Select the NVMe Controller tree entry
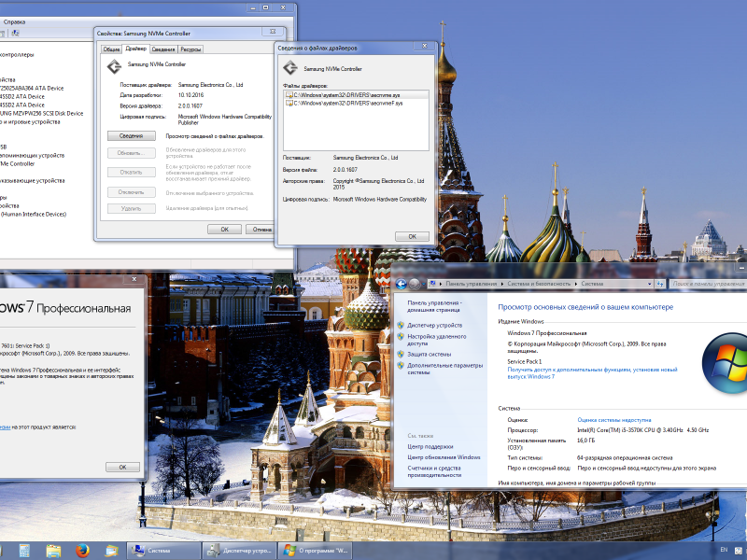This screenshot has height=560, width=747. [18, 164]
